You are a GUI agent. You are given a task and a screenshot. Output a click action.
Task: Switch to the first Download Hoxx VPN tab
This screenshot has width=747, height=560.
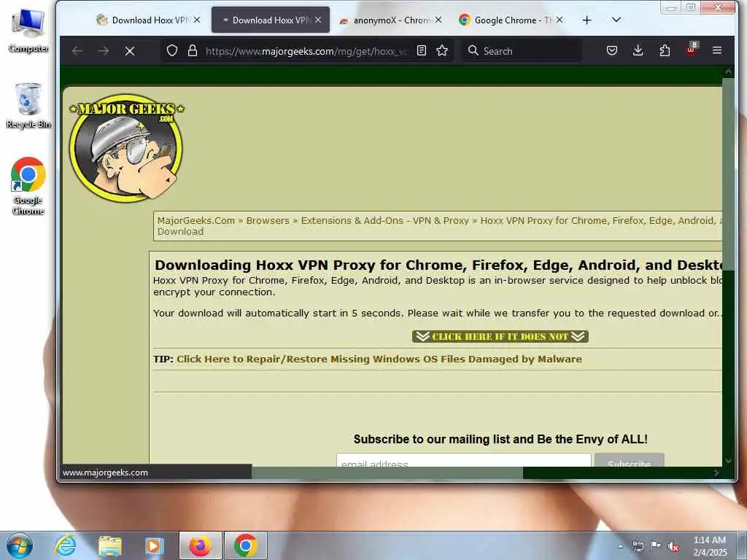click(147, 20)
